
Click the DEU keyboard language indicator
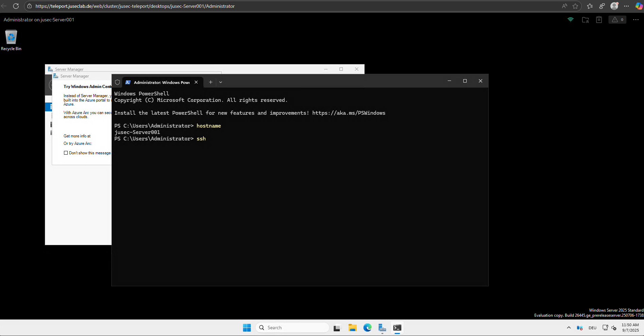[x=592, y=328]
